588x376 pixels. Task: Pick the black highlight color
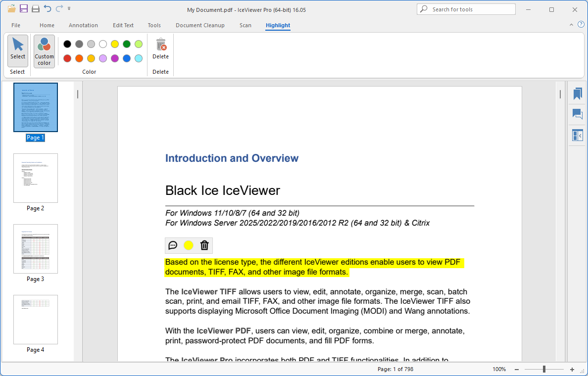67,44
